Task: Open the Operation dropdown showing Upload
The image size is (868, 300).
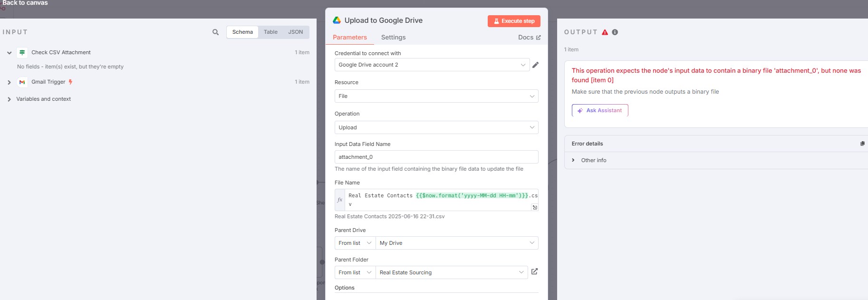Action: point(436,127)
